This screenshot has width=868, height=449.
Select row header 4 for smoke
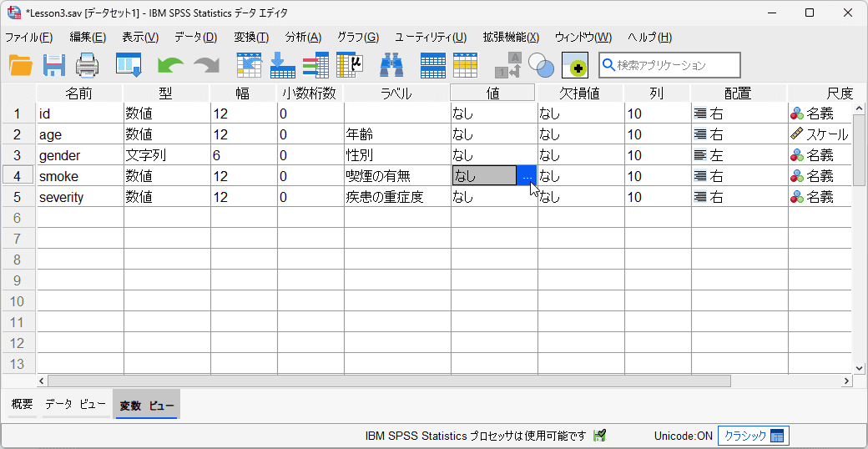pos(18,176)
